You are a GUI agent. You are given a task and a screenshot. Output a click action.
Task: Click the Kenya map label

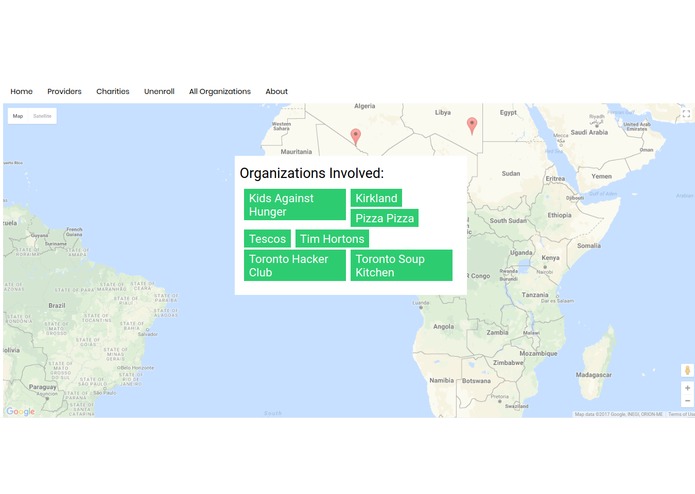tap(550, 257)
